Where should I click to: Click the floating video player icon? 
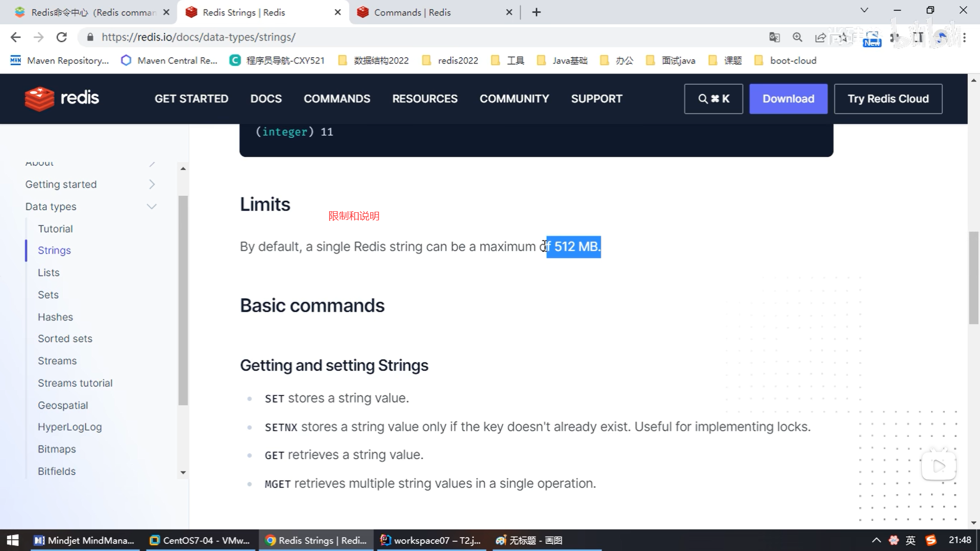pyautogui.click(x=939, y=466)
